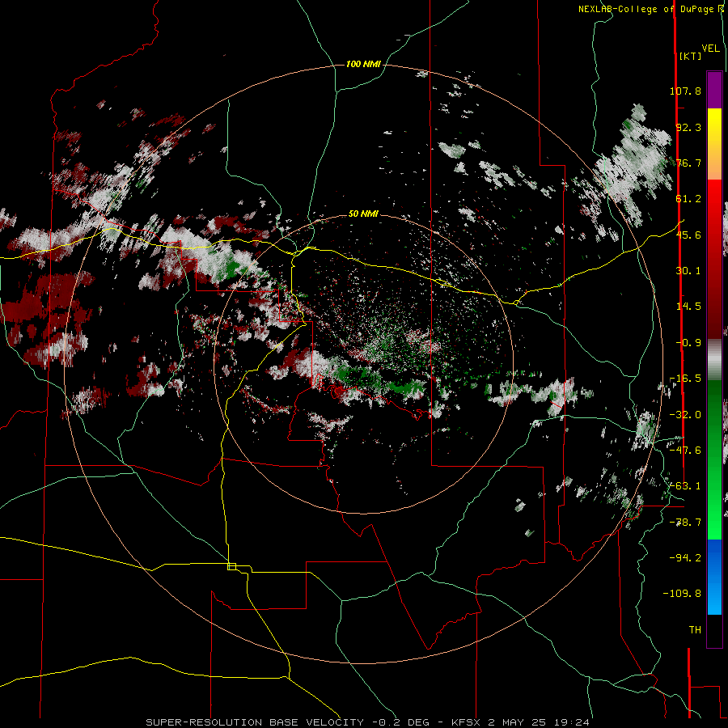Click the -63.1 velocity scale value
Screen dimensions: 728x728
(685, 486)
